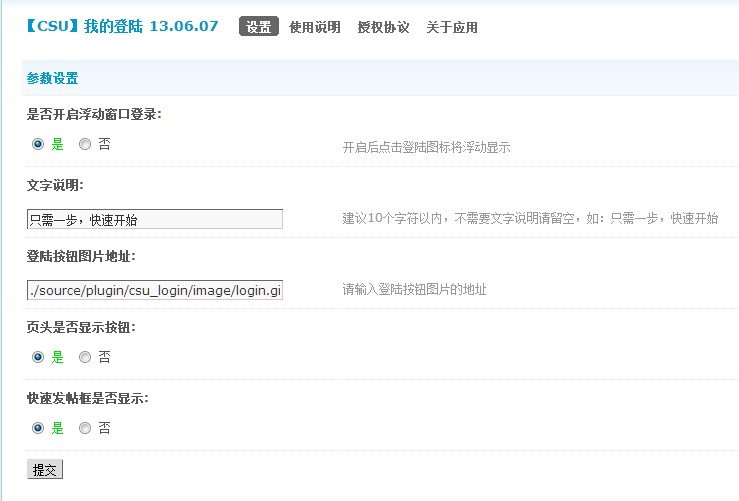Click the 参数设置 section heading
The height and width of the screenshot is (501, 739).
[x=52, y=78]
